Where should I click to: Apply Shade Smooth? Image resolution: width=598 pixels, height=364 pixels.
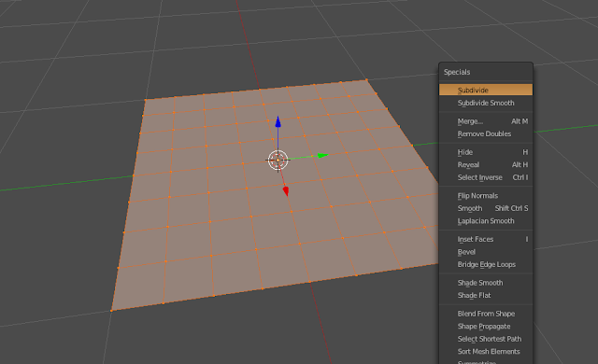tap(486, 283)
